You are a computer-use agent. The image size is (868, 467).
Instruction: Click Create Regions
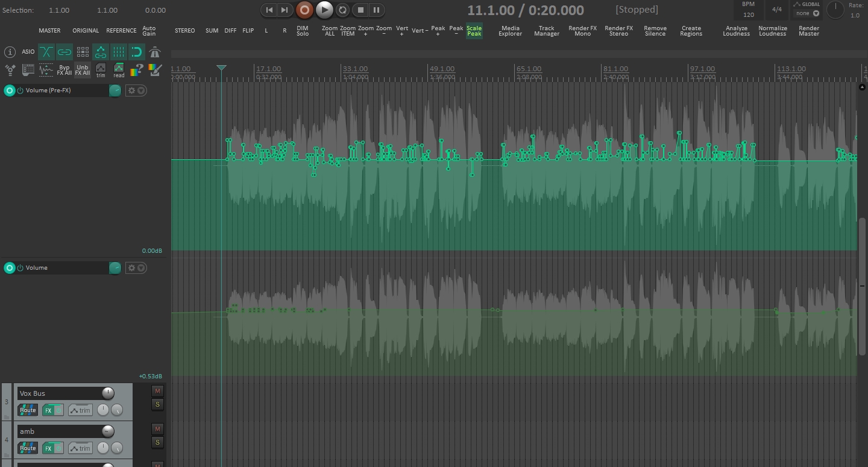691,31
